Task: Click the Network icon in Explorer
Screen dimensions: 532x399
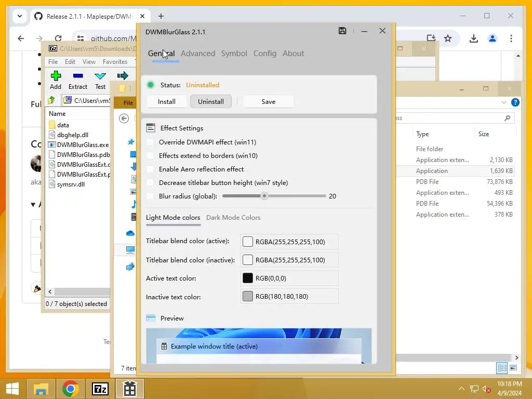Action: (130, 267)
